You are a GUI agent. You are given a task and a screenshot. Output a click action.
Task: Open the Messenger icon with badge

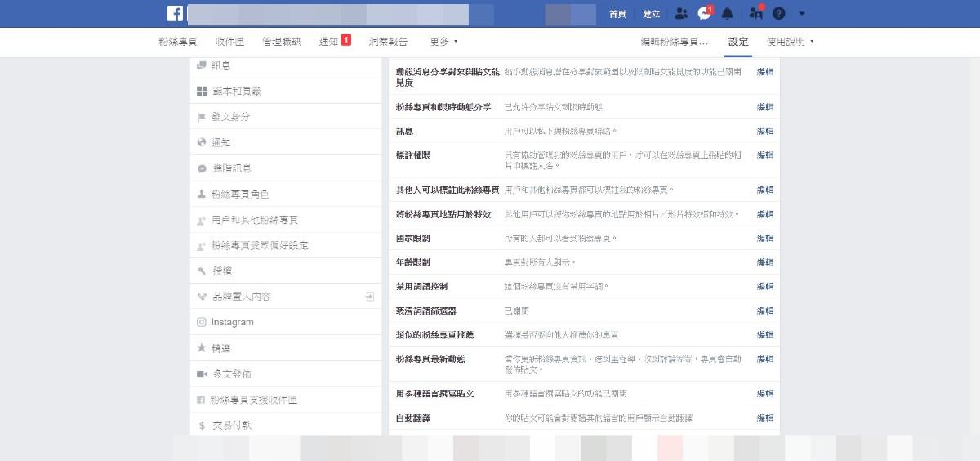704,14
